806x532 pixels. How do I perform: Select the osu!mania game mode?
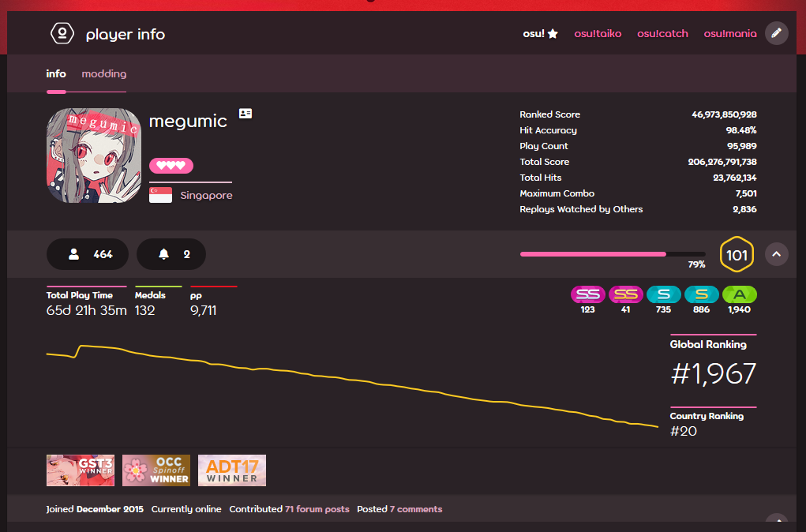(730, 33)
